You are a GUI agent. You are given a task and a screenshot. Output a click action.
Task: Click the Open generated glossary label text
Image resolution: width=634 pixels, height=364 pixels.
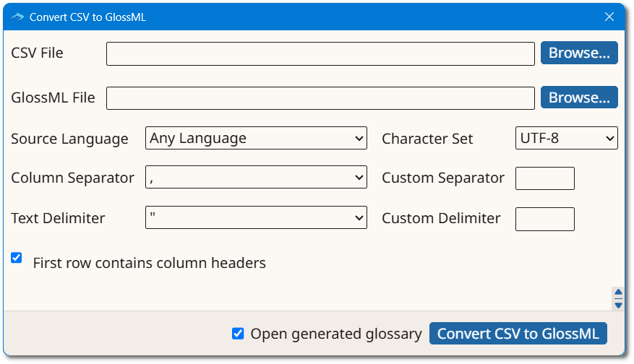click(336, 334)
